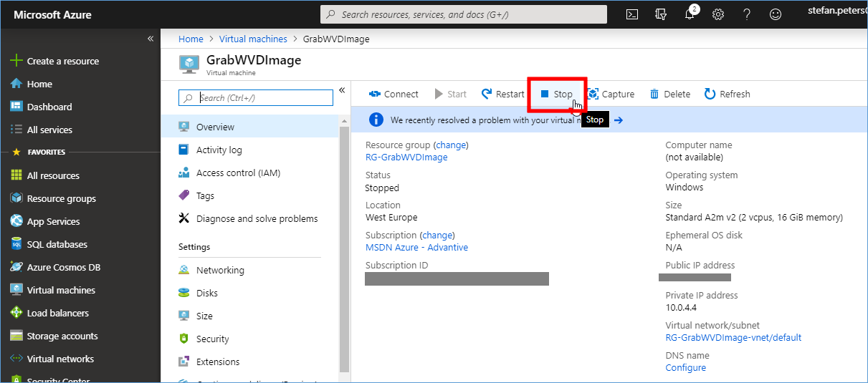Click the Home breadcrumb link

pos(191,39)
